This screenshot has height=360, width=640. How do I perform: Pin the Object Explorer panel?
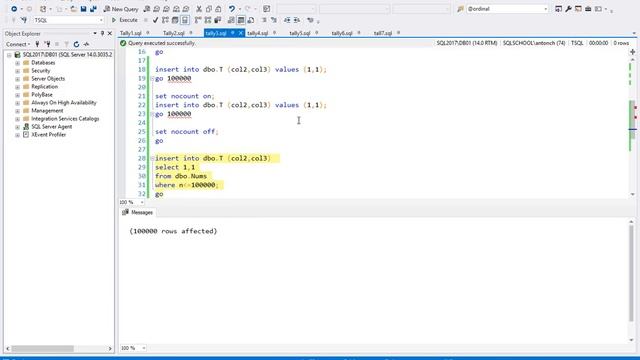(102, 33)
